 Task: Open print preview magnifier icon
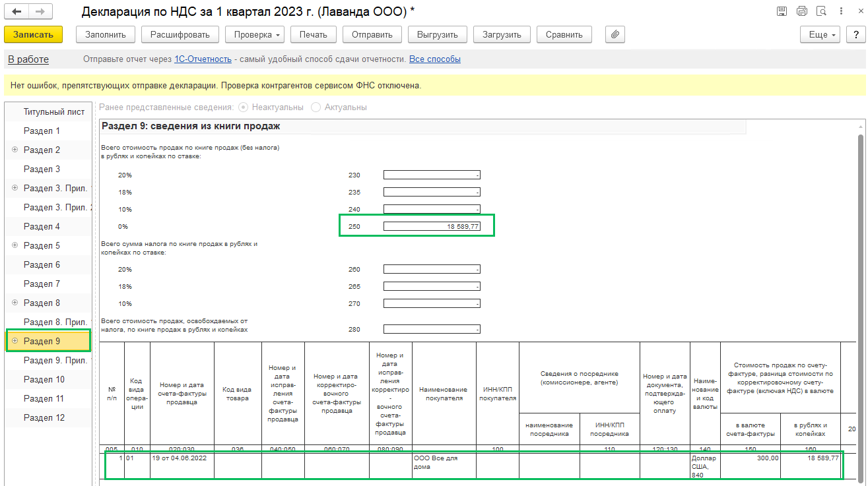pyautogui.click(x=821, y=11)
